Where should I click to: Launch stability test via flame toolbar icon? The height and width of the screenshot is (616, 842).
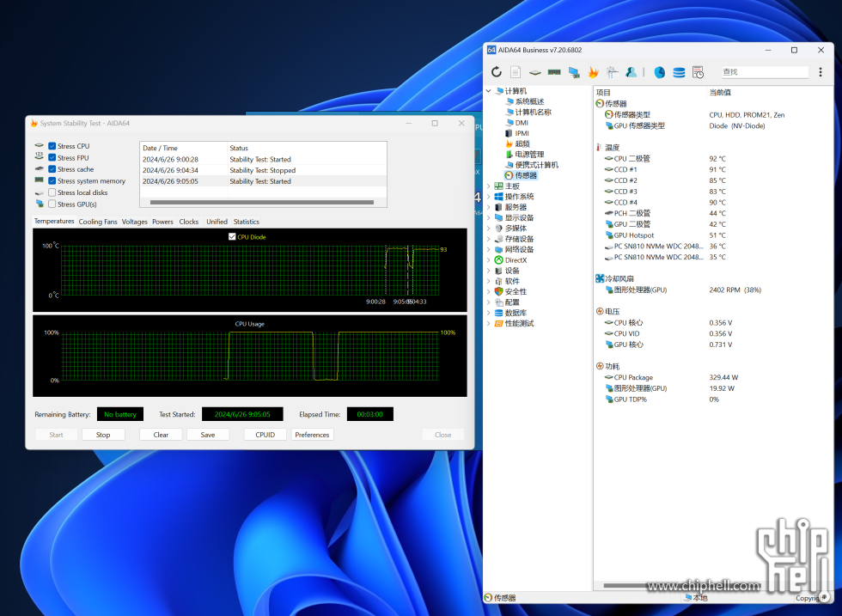click(x=594, y=72)
